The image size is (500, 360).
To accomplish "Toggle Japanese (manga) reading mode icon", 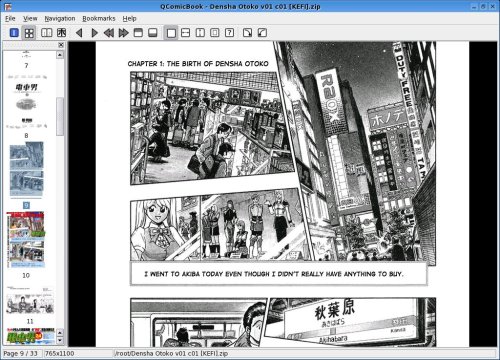I will [62, 33].
